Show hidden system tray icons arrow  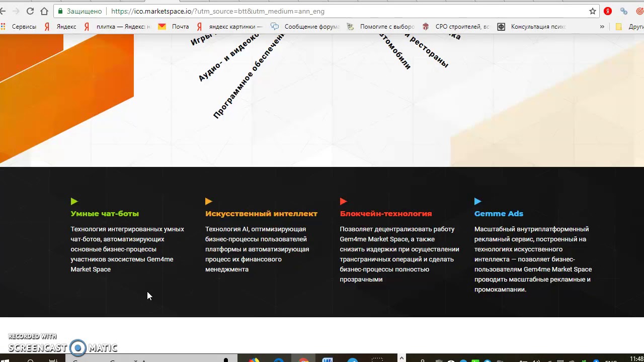click(x=401, y=358)
